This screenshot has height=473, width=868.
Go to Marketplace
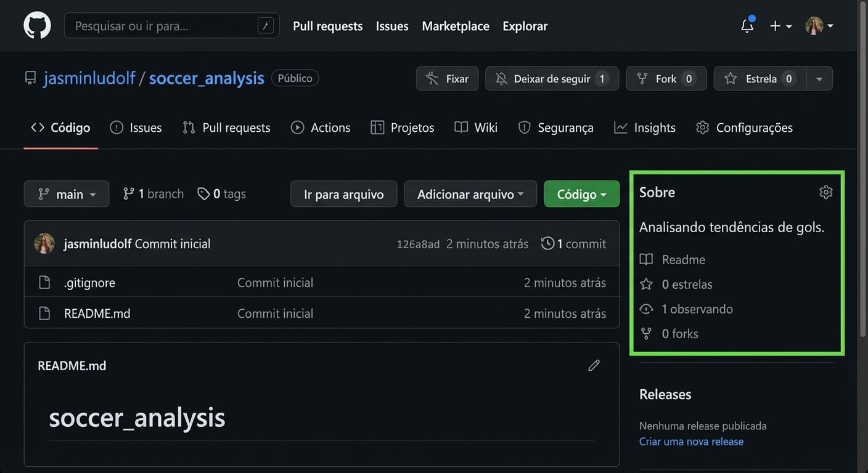[x=456, y=26]
